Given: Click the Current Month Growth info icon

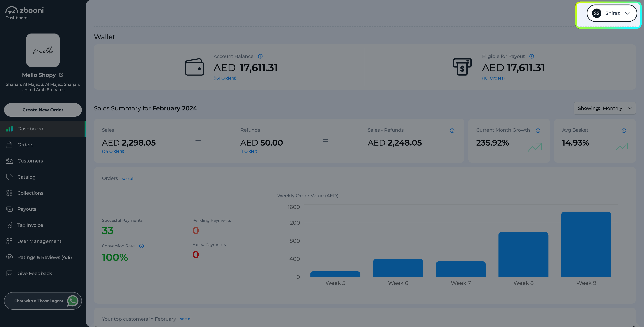Looking at the screenshot, I should (x=538, y=131).
